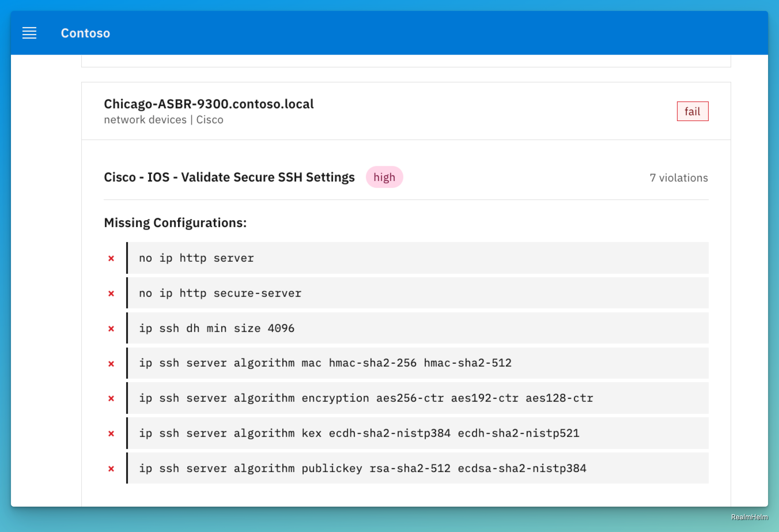Click the 'high' severity colored indicator
Image resolution: width=779 pixels, height=532 pixels.
384,177
